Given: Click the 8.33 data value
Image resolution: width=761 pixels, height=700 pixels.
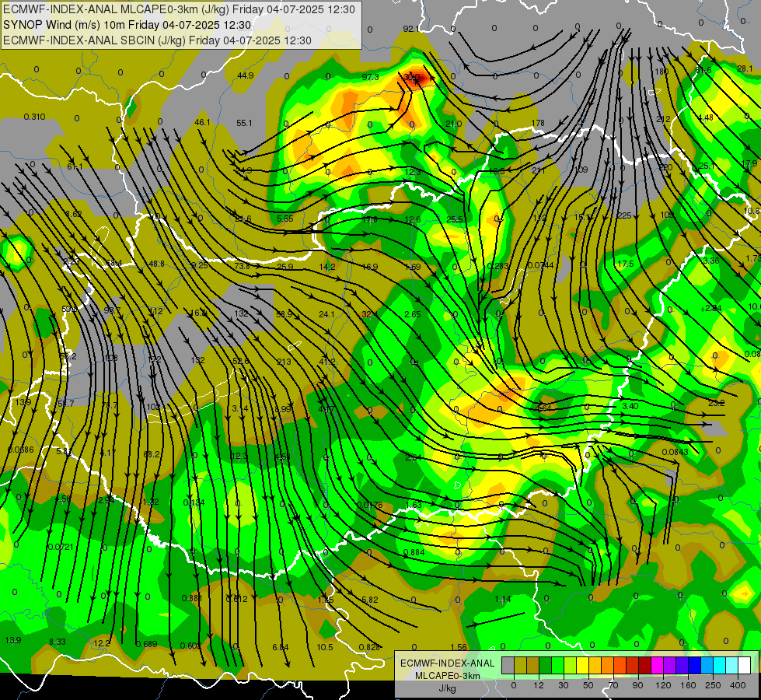Looking at the screenshot, I should click(58, 642).
